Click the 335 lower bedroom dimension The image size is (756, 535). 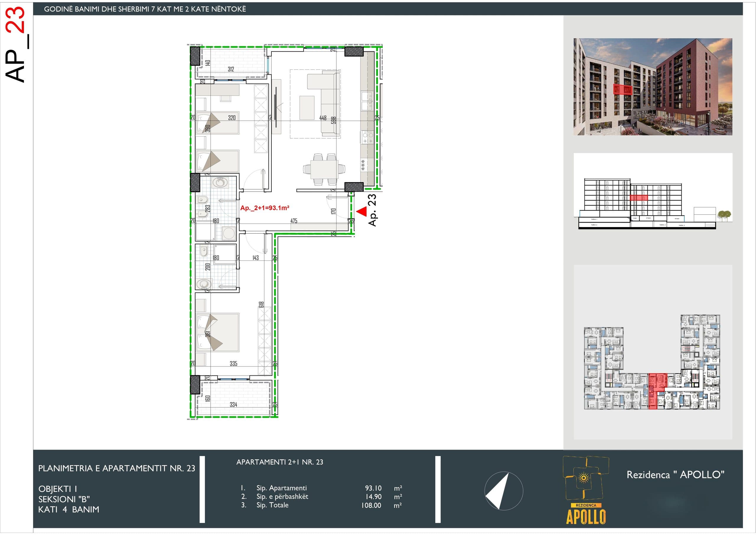tap(234, 363)
